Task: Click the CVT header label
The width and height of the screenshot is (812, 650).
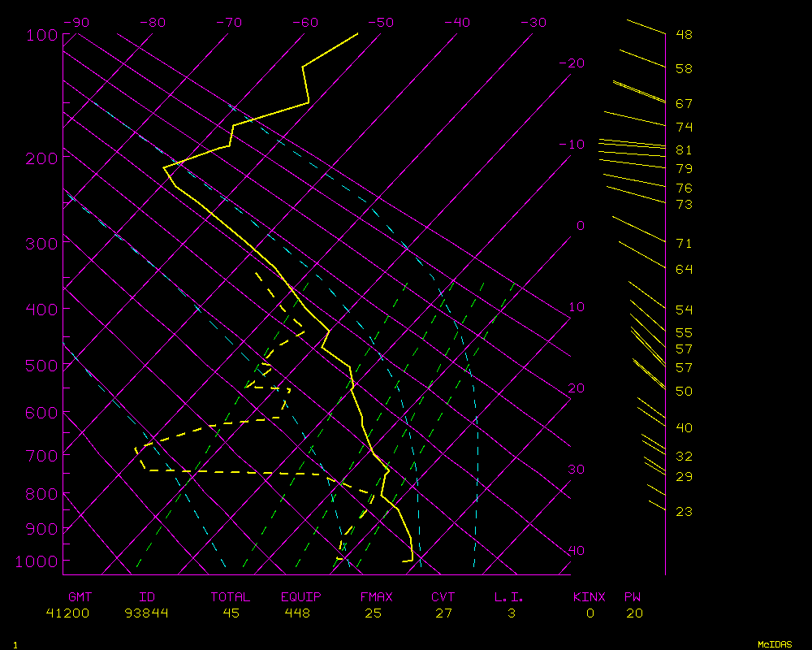Action: point(443,597)
